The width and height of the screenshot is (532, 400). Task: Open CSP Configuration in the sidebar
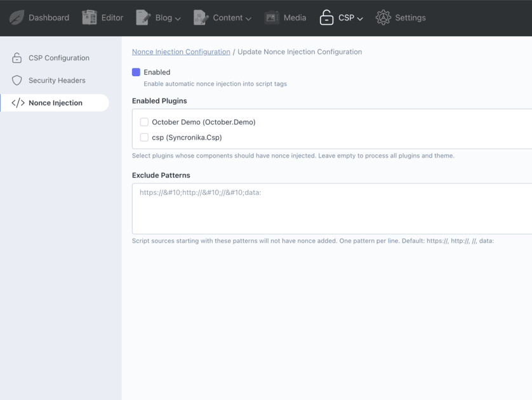[58, 58]
